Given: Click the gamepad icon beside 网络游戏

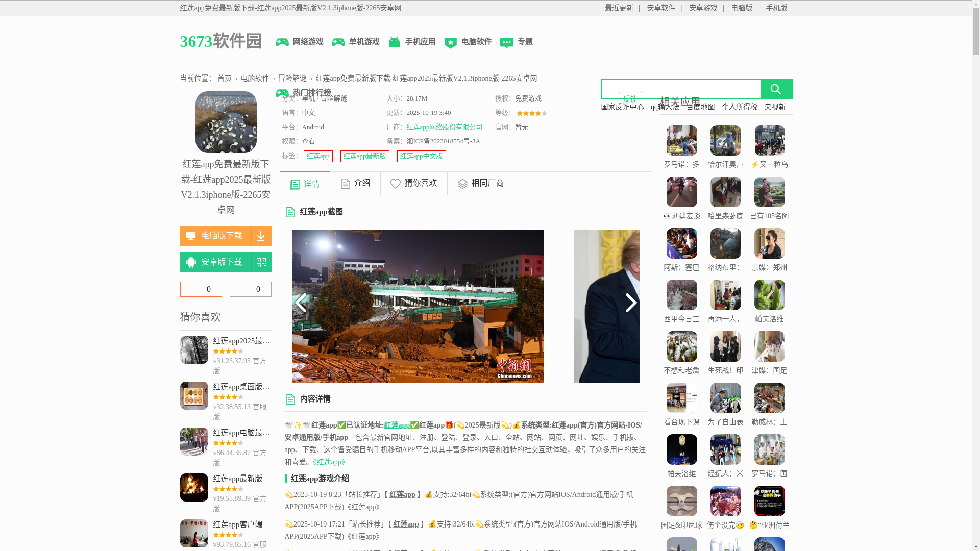Looking at the screenshot, I should tap(282, 42).
